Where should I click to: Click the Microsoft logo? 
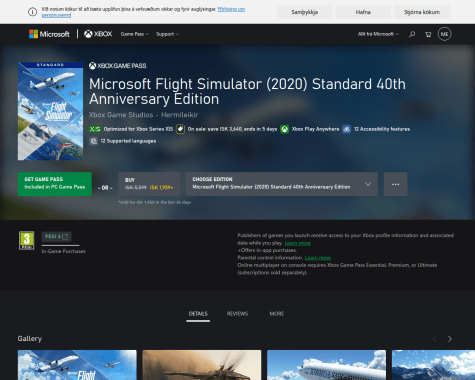tap(49, 34)
